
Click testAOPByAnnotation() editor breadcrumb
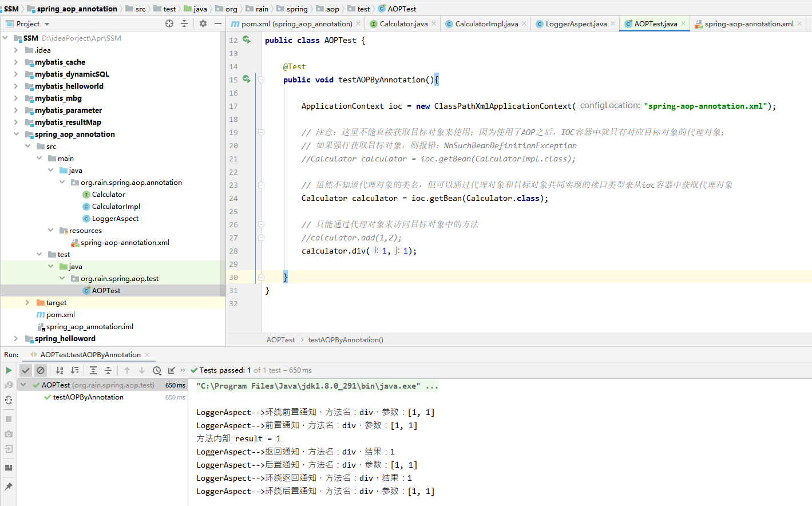point(346,340)
